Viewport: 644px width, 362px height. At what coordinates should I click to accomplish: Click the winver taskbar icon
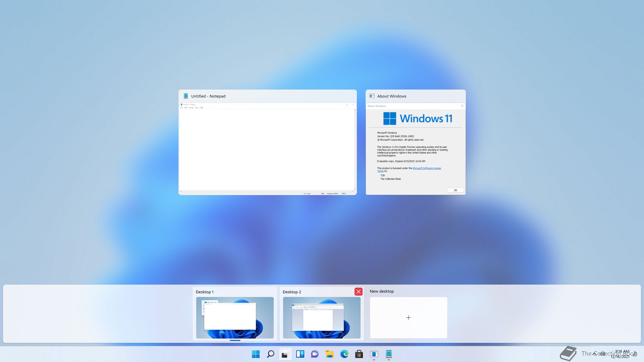coord(374,354)
